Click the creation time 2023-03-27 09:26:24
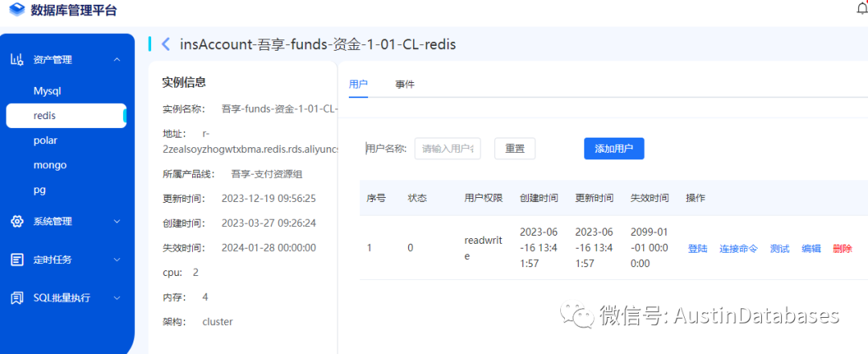 (x=268, y=223)
